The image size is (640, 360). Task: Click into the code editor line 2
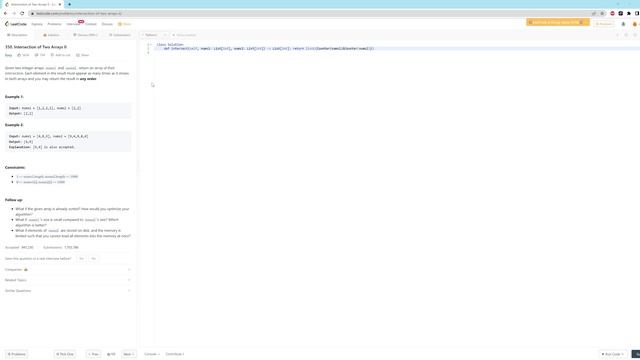[396, 49]
